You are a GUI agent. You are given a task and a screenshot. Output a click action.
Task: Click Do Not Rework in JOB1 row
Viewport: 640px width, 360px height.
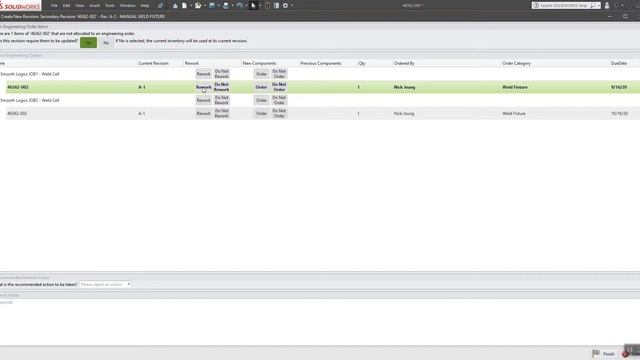222,74
